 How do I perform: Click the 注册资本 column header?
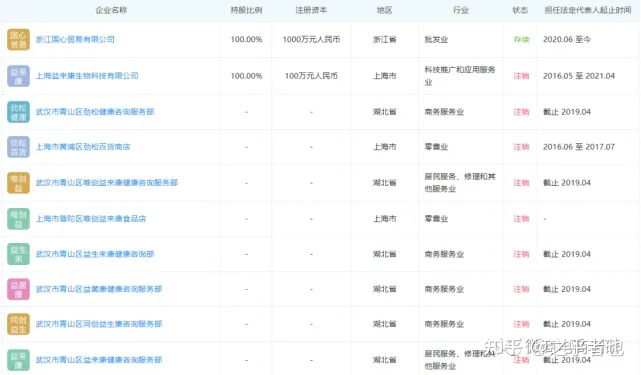click(311, 10)
